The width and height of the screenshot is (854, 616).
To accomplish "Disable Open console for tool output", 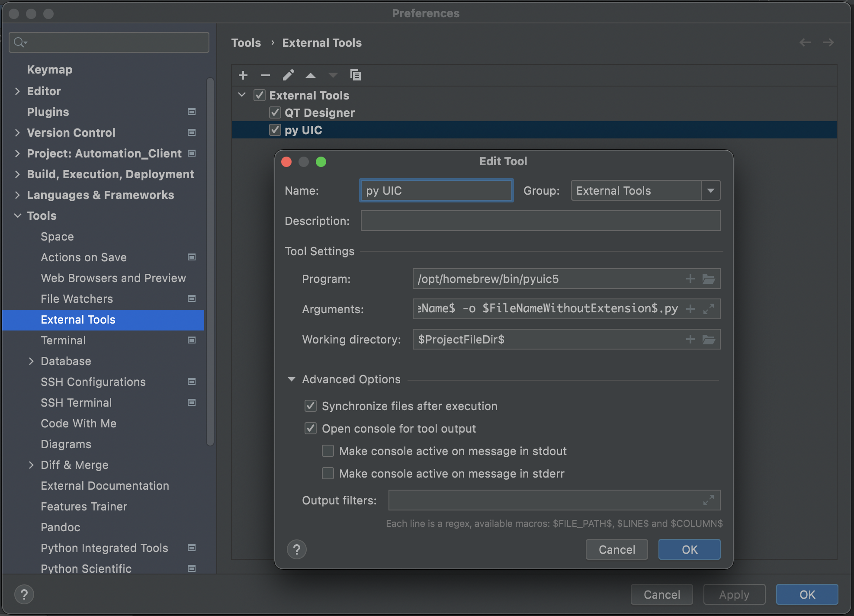I will (x=311, y=428).
